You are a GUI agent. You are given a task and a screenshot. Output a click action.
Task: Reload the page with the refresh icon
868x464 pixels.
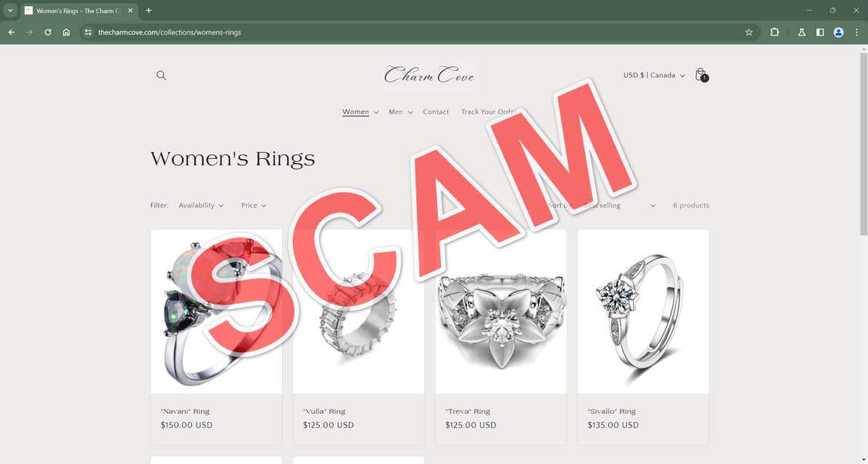click(x=48, y=32)
